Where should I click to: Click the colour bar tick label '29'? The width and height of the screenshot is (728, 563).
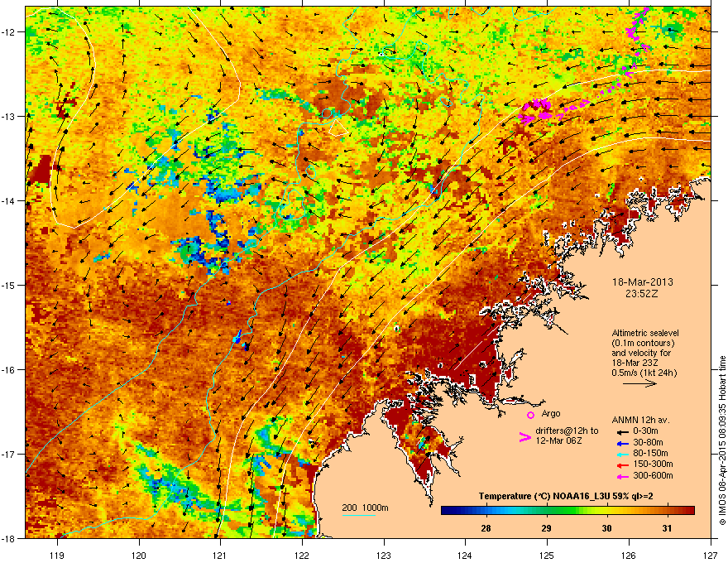547,528
